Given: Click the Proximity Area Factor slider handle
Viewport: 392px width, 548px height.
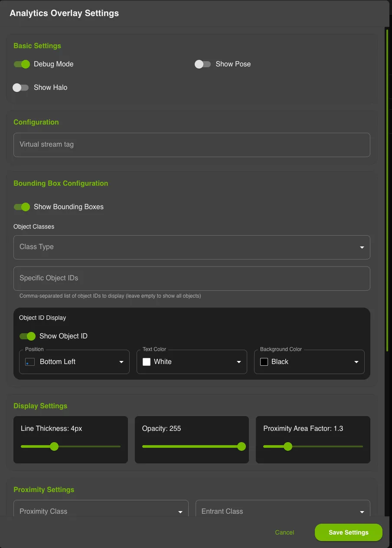Looking at the screenshot, I should [x=288, y=446].
